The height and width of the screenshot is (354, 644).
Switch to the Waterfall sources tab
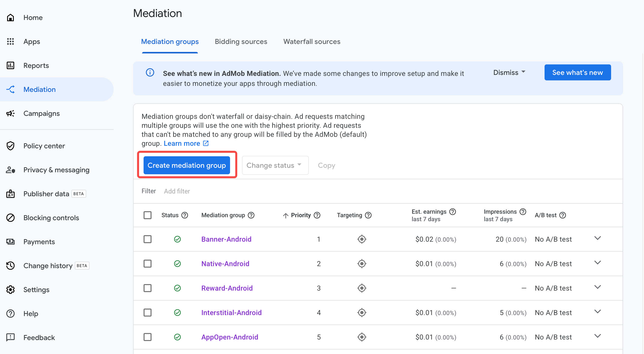click(312, 41)
